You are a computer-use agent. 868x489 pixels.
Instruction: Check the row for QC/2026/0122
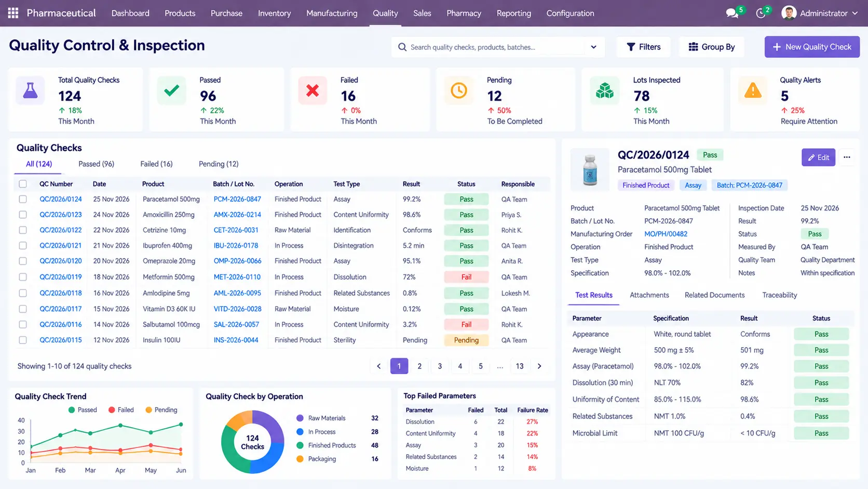[23, 230]
